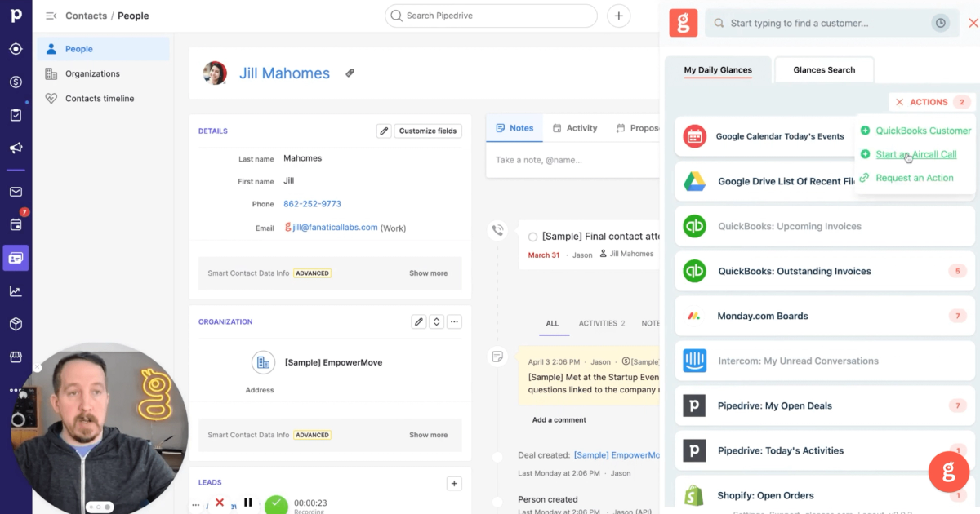Screen dimensions: 980x514
Task: Click phone number 862-252-9773
Action: tap(312, 204)
